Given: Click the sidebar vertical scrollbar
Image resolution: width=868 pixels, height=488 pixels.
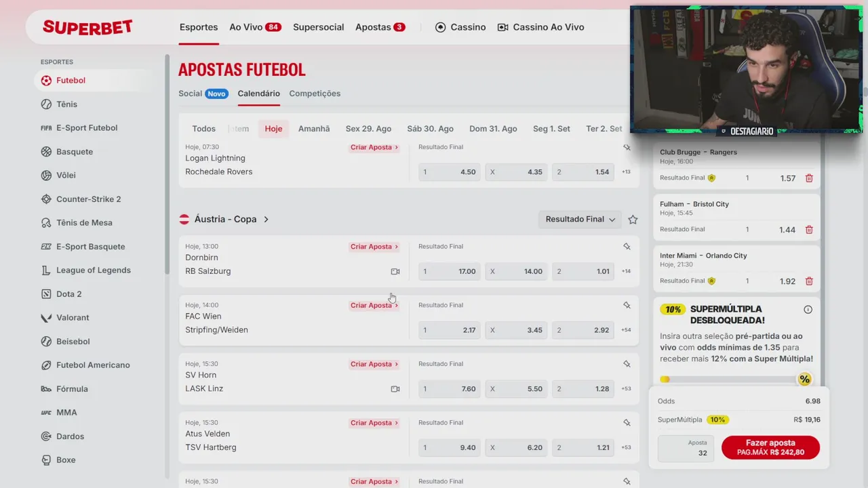Looking at the screenshot, I should 167,165.
